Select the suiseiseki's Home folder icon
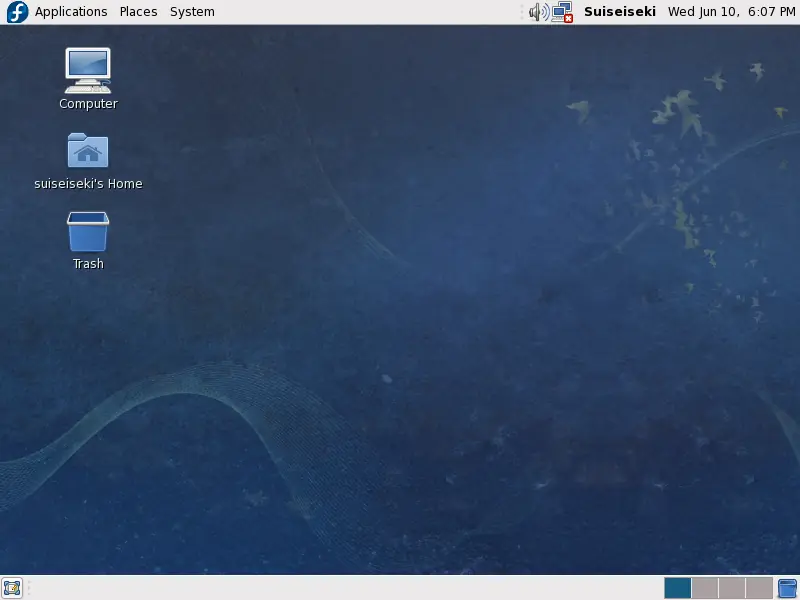The image size is (800, 600). click(x=88, y=151)
